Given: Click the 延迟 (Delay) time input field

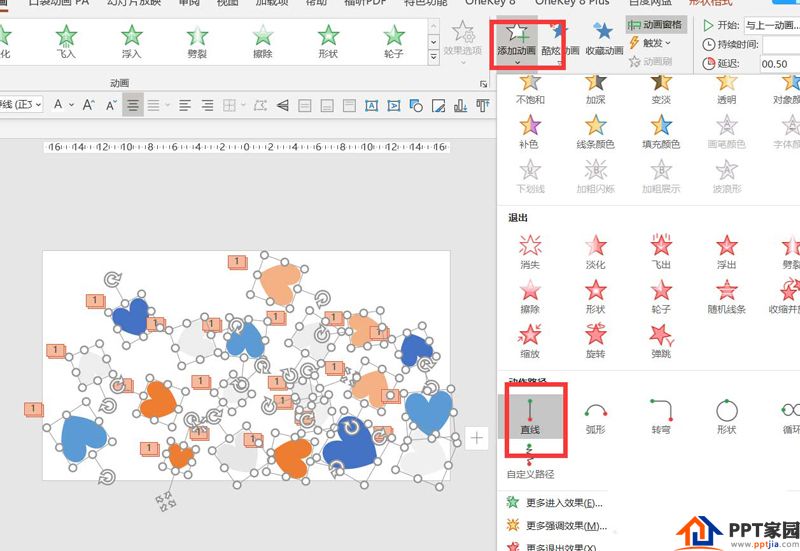Looking at the screenshot, I should pos(778,64).
